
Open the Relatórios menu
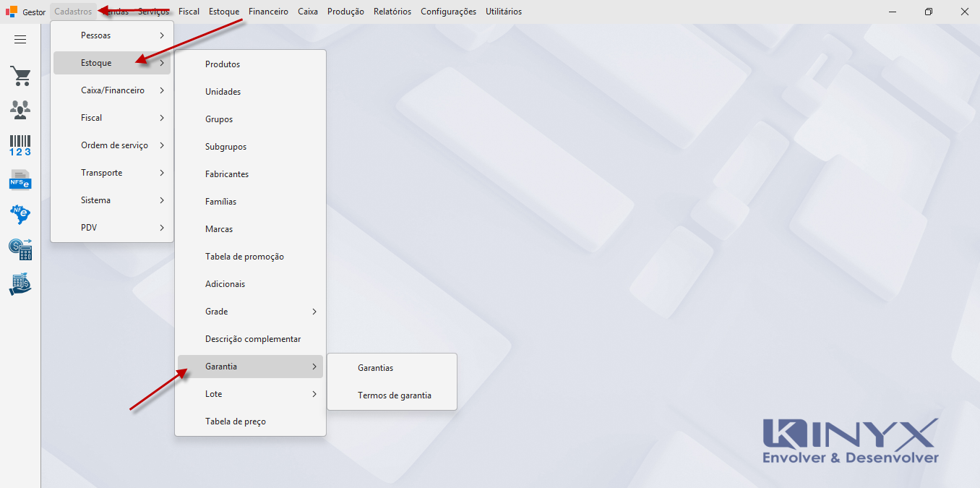[392, 12]
